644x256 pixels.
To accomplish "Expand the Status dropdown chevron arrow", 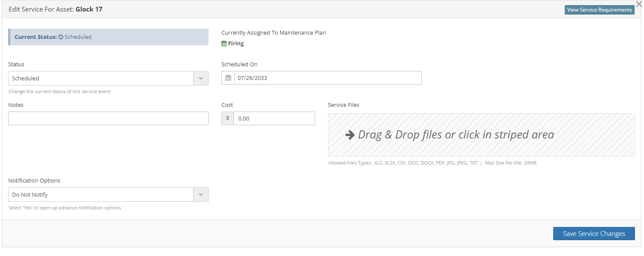I will pyautogui.click(x=201, y=78).
